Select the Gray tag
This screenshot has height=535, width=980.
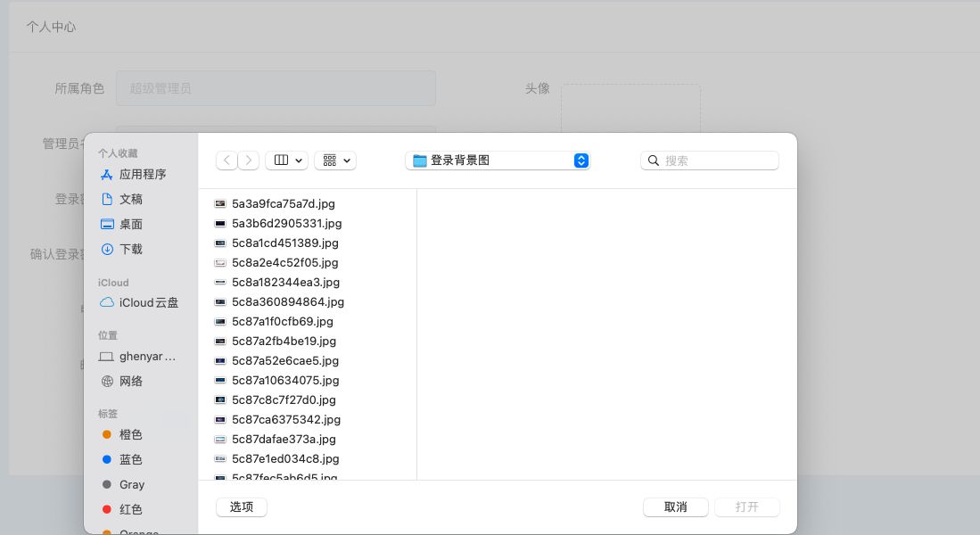[131, 484]
